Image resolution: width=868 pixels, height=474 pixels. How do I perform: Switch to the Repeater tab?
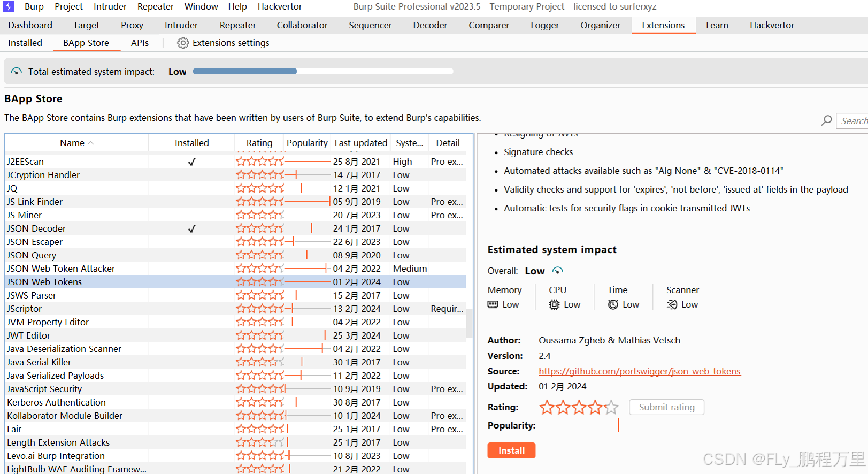(x=237, y=25)
